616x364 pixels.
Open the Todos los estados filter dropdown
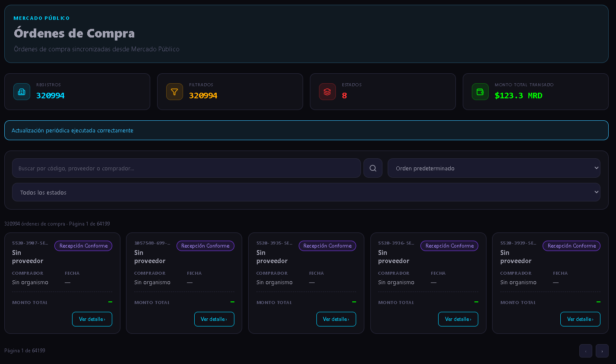(x=306, y=192)
